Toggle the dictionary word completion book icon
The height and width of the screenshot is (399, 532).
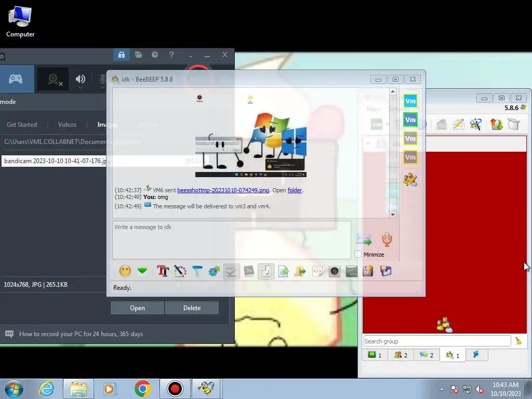pos(249,271)
